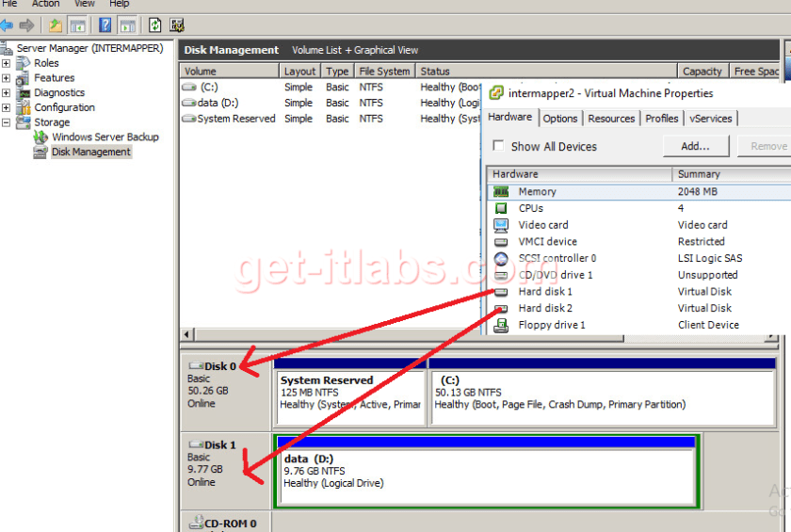Expand the Roles tree node
Screen dimensions: 791x532
point(7,63)
